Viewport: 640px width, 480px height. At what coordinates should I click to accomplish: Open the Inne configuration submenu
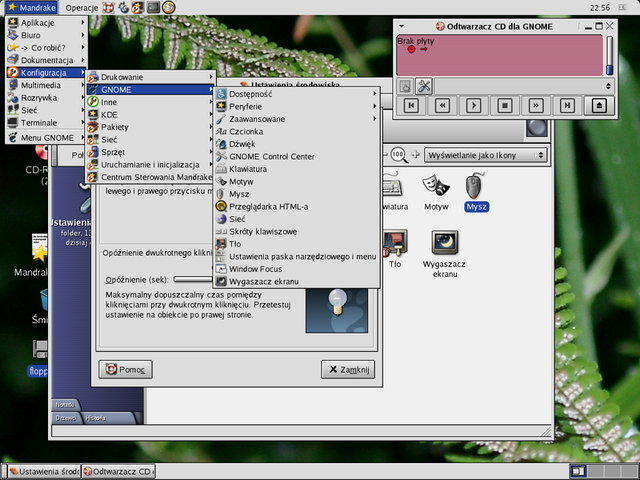pyautogui.click(x=151, y=102)
